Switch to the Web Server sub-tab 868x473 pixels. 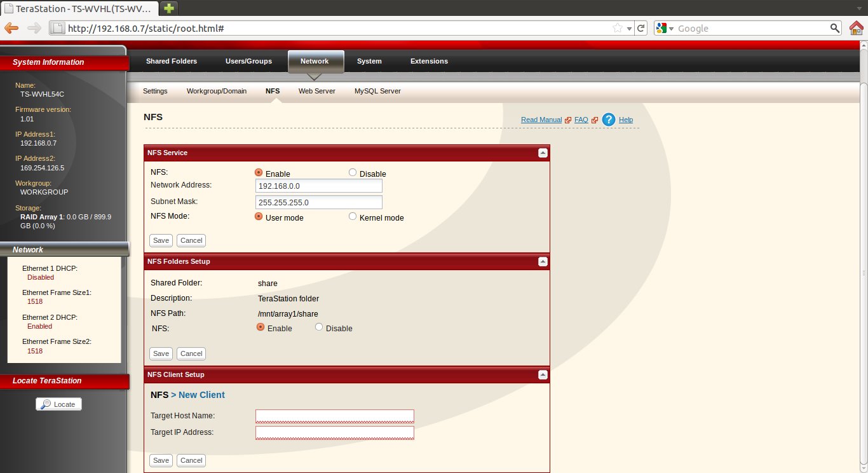[316, 91]
